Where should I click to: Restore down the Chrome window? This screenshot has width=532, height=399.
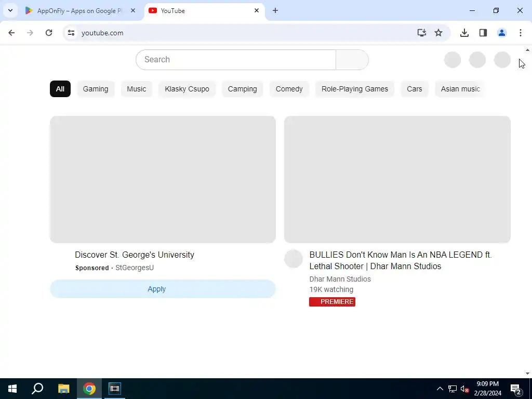496,10
